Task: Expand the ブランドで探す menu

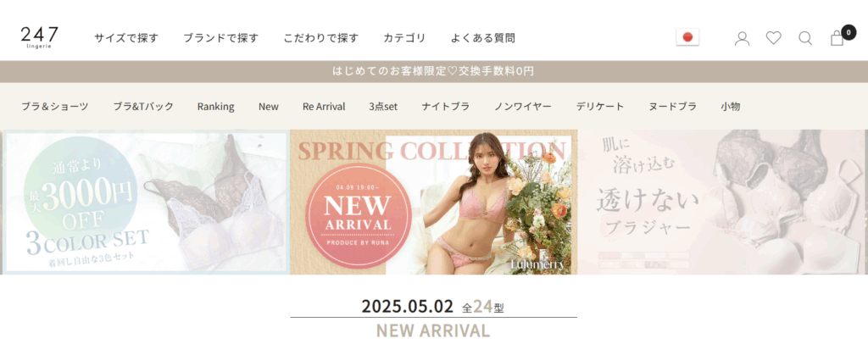Action: tap(221, 38)
